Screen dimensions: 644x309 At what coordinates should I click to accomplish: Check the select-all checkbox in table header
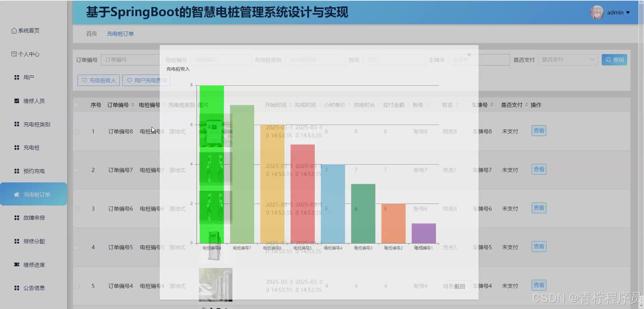(76, 104)
